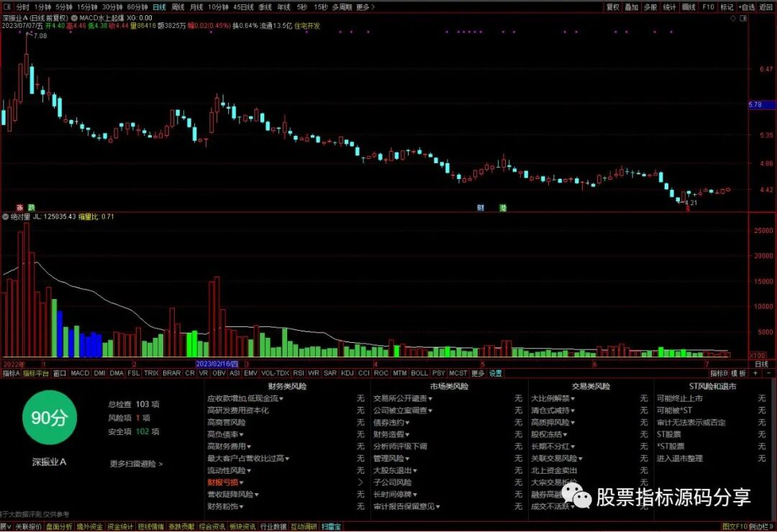Click the green 跌 marker on chart
Screen dimensions: 777x532
click(x=31, y=208)
